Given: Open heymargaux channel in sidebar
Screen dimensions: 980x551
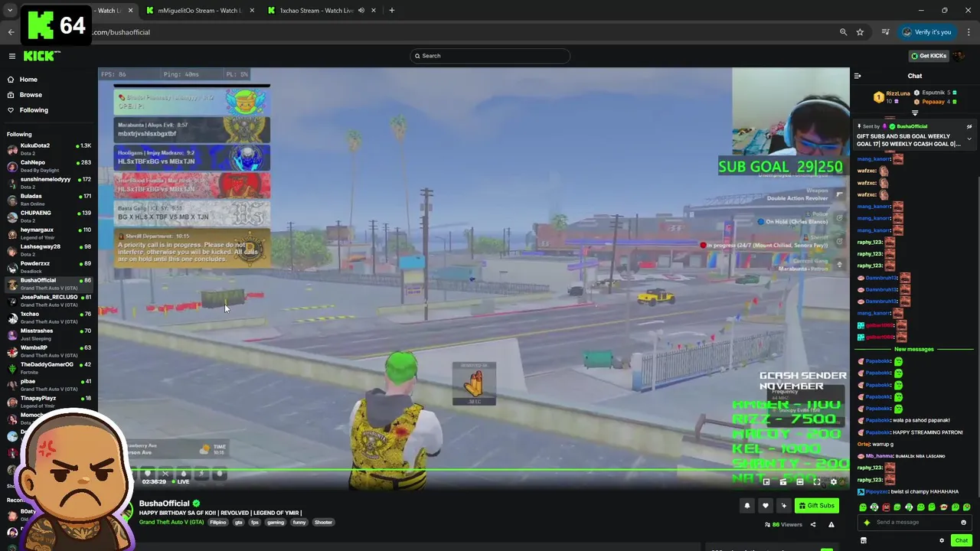Looking at the screenshot, I should [x=49, y=233].
